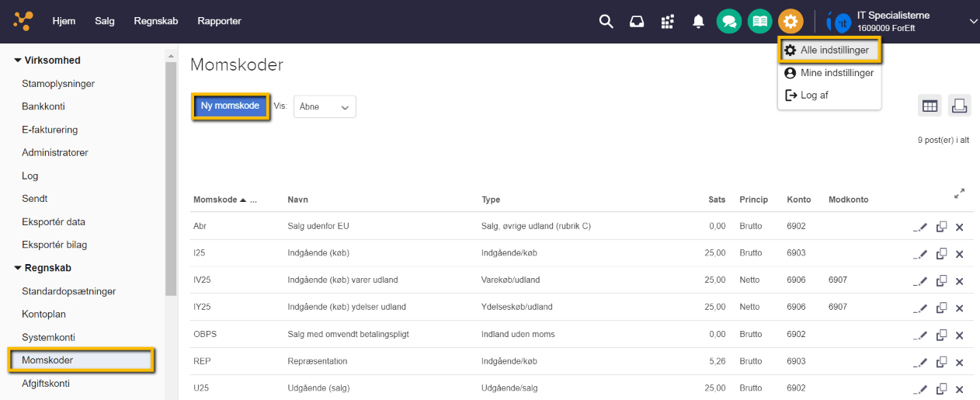Delete the REP momskode row
The height and width of the screenshot is (400, 980).
(x=959, y=362)
